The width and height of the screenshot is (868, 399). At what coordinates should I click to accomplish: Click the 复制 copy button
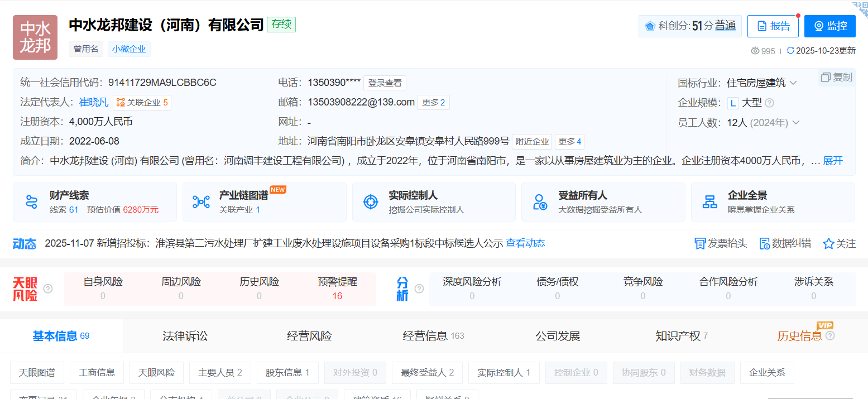click(837, 78)
